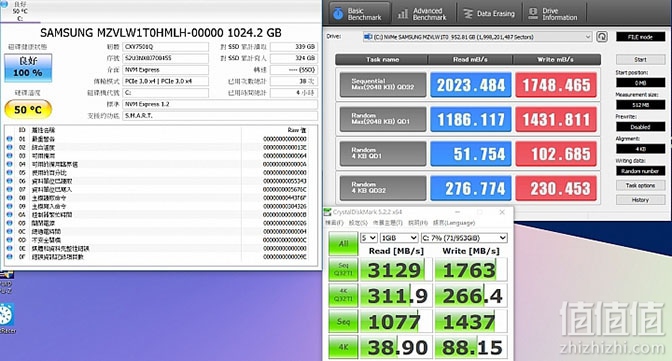Run the Seq Q32T1 test
The width and height of the screenshot is (672, 361).
coord(343,270)
